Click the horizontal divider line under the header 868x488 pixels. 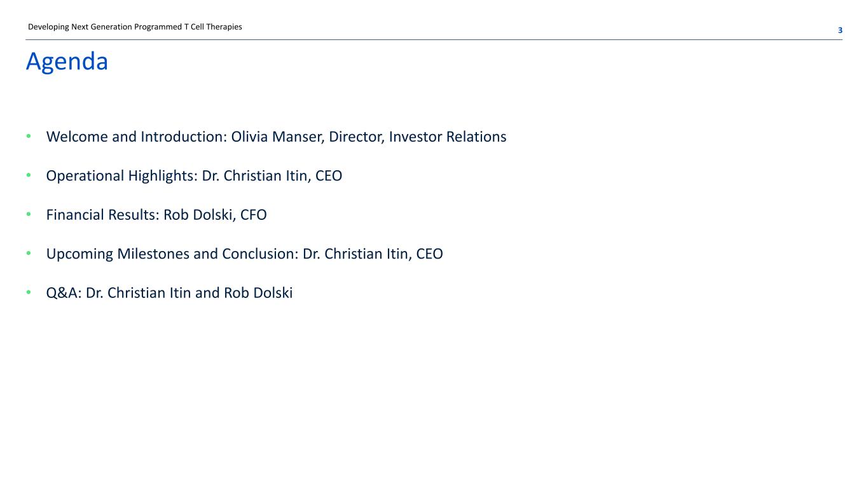(434, 40)
